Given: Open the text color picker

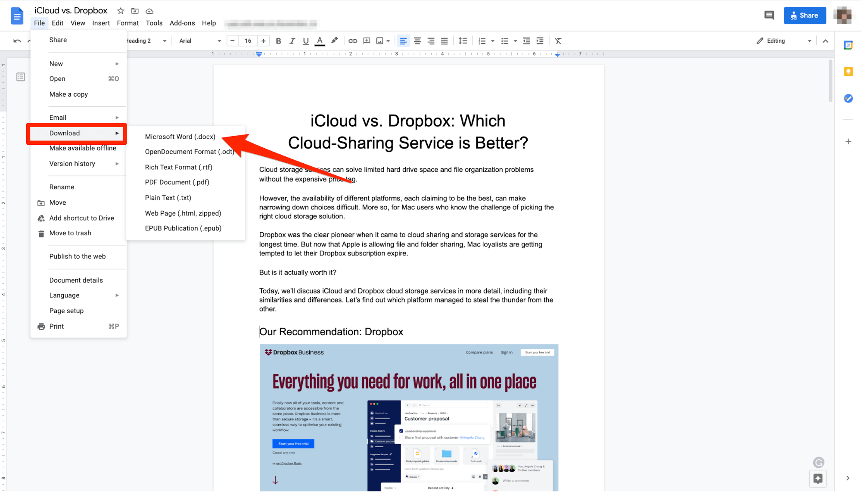Looking at the screenshot, I should pyautogui.click(x=320, y=40).
